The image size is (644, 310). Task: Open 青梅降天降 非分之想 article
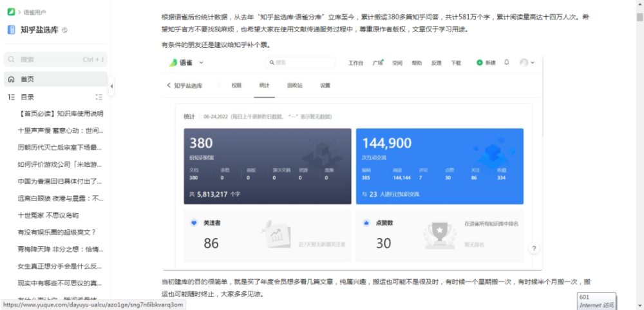point(61,249)
